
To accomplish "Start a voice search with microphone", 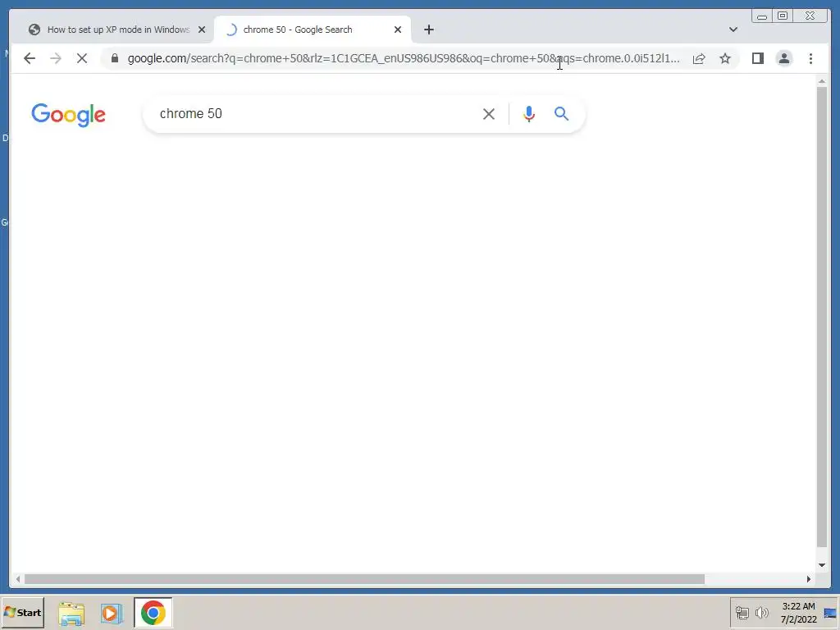I will [x=529, y=114].
